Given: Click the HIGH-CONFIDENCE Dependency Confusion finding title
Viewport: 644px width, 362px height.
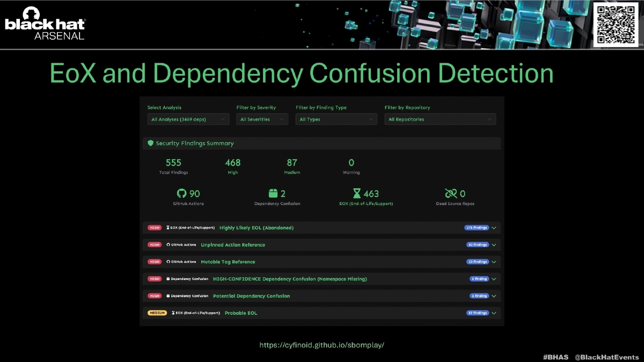Looking at the screenshot, I should 290,279.
